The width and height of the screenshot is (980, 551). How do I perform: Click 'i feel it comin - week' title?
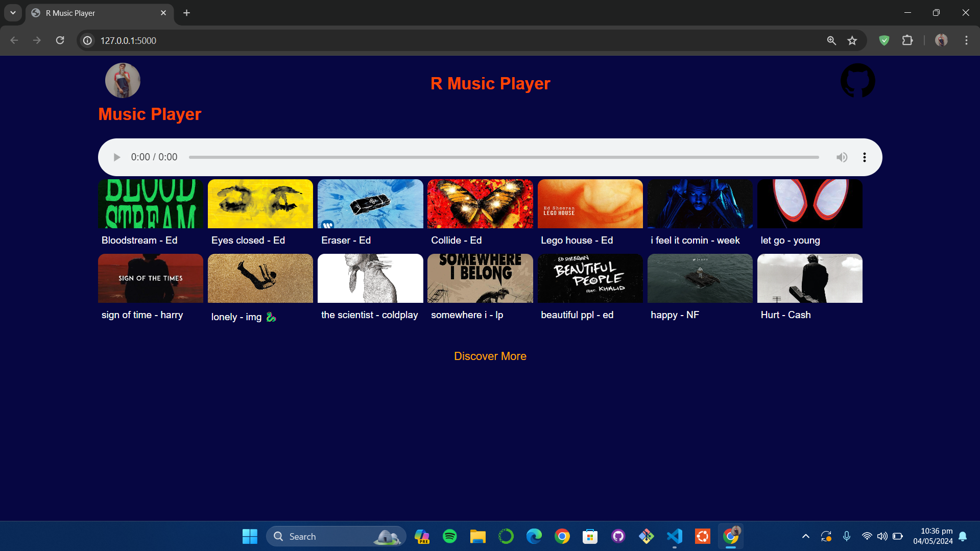pyautogui.click(x=695, y=240)
